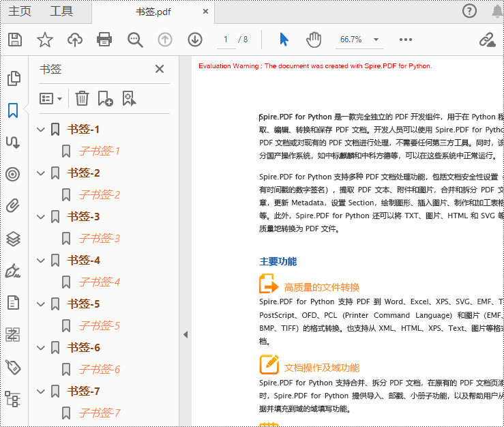Jump to bookmark 子书签-5
The height and width of the screenshot is (427, 504).
(x=100, y=326)
